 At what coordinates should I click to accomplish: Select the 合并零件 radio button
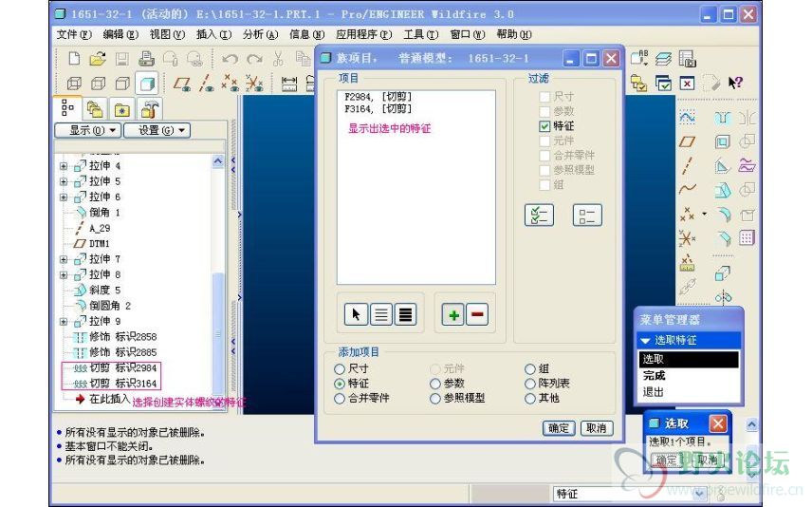click(340, 399)
